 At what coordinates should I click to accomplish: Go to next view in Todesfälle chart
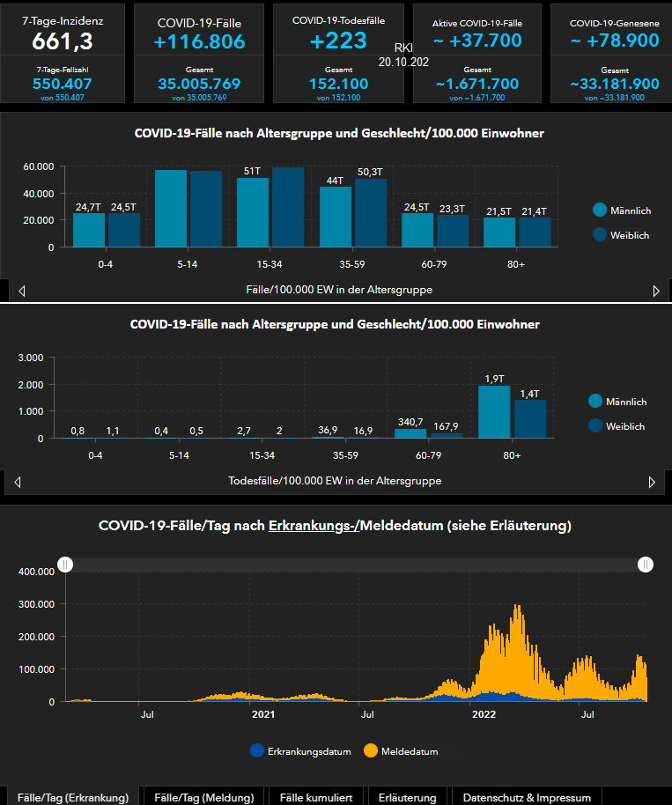pyautogui.click(x=652, y=482)
